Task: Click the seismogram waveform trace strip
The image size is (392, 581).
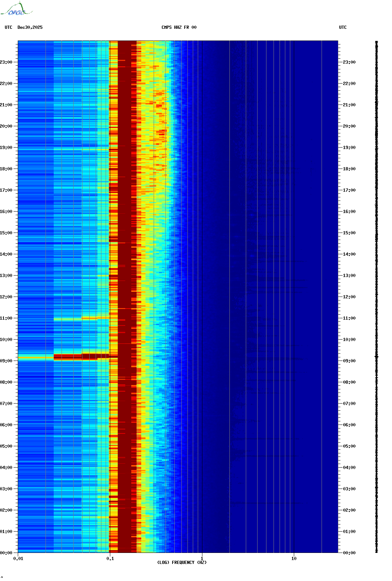Action: click(377, 297)
